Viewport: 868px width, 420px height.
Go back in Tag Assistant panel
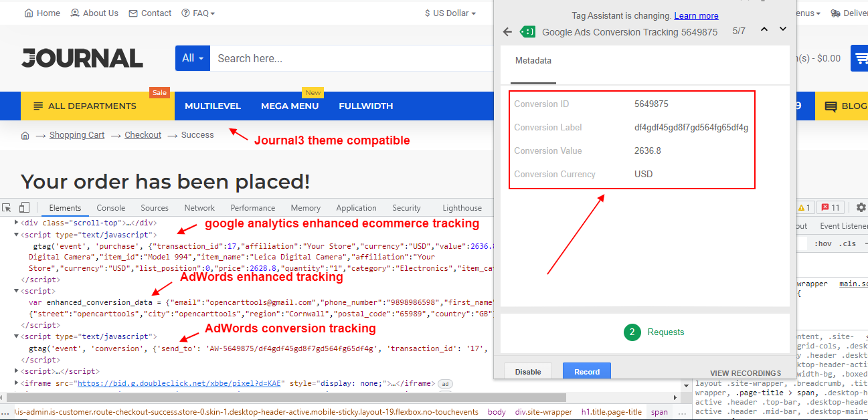(x=507, y=31)
